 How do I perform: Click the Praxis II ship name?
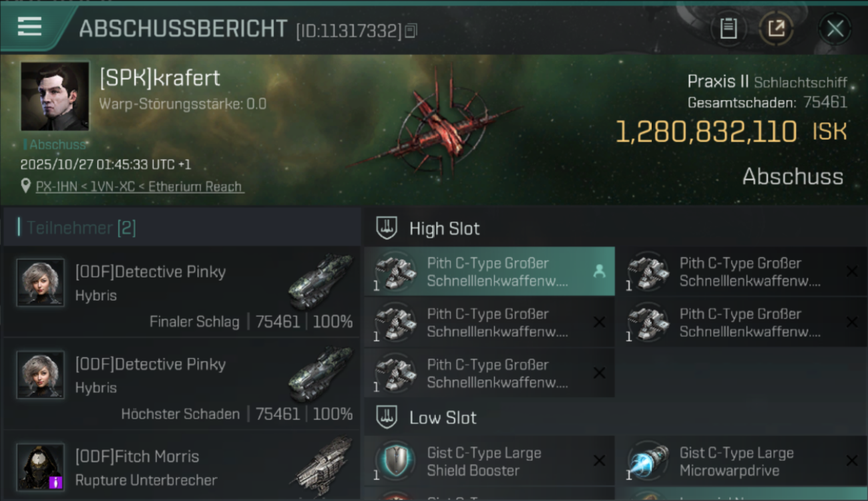point(718,81)
